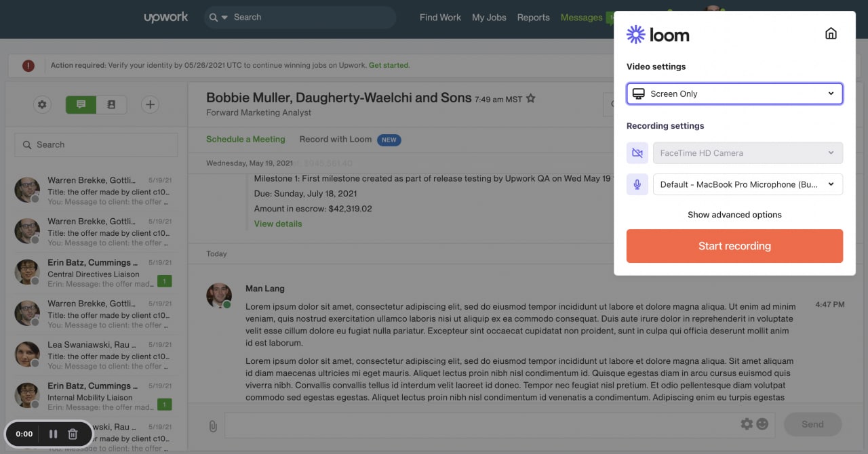Star the Bobbie Muller conversation

pos(531,99)
